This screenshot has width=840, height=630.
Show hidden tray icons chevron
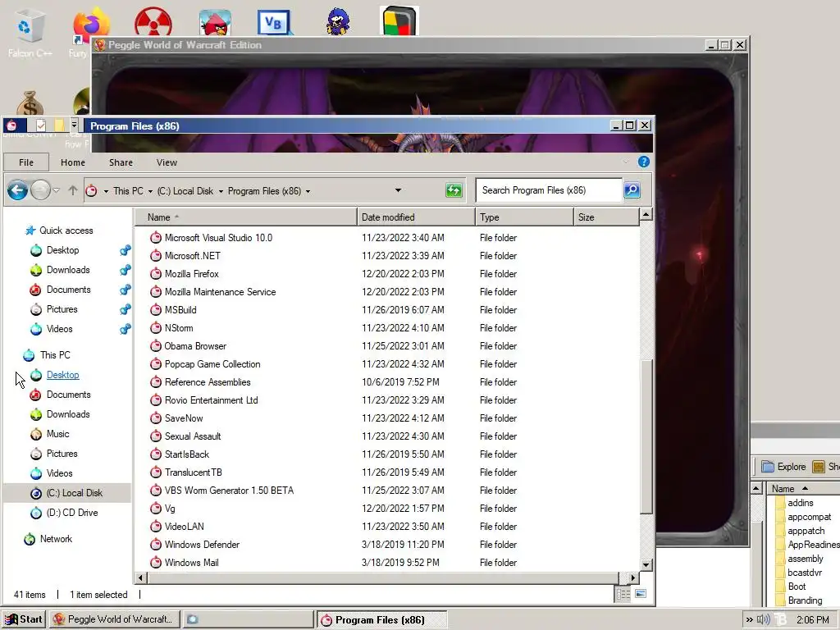coord(749,620)
